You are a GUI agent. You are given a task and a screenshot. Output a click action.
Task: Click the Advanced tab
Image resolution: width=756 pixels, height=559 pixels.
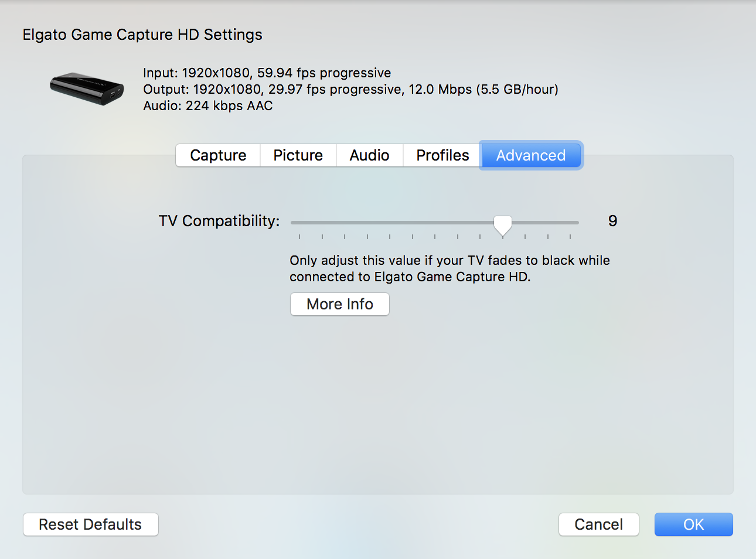coord(531,155)
